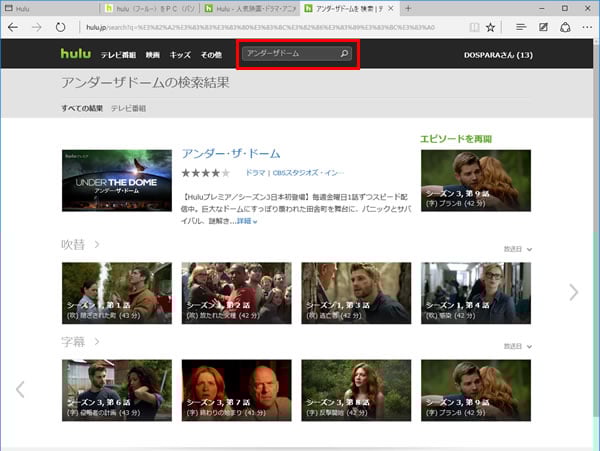Image resolution: width=600 pixels, height=451 pixels.
Task: Open UNDER THE DOME poster thumbnail
Action: (117, 180)
